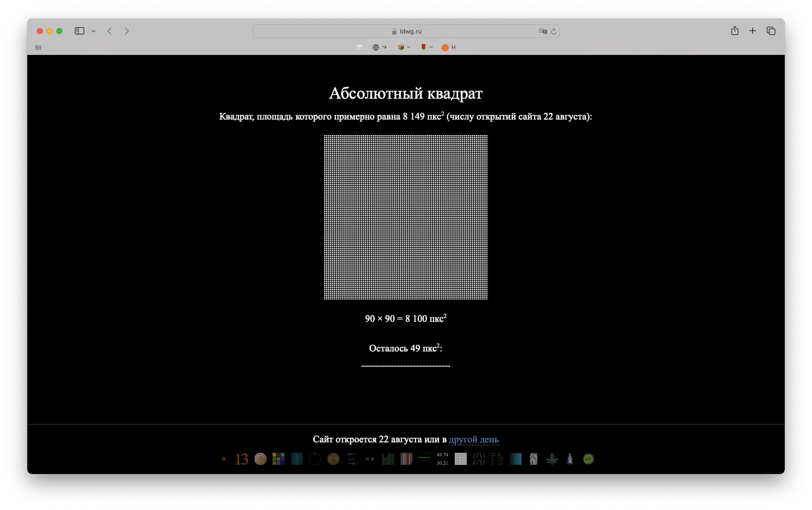Screen dimensions: 812x510
Task: Expand the package box bookmark folder
Action: [x=404, y=47]
